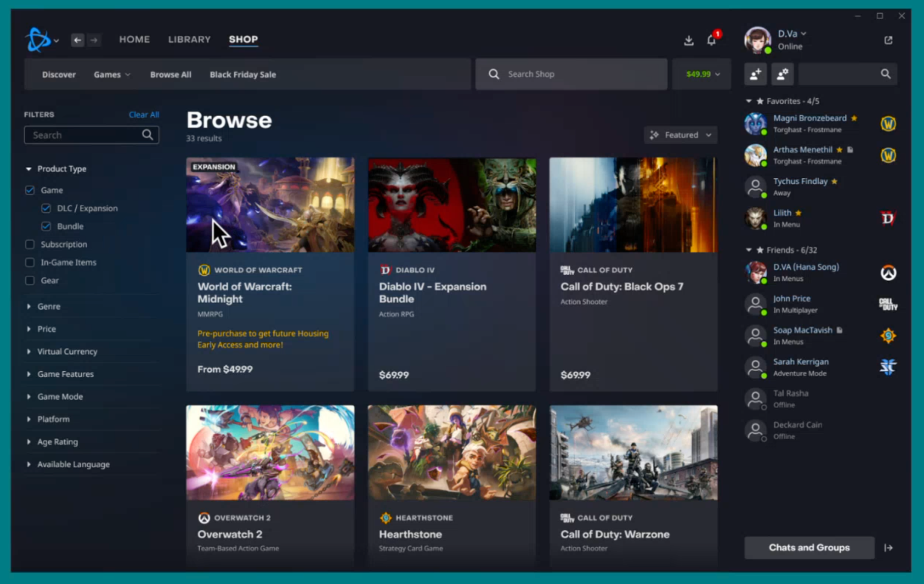Check the Gear checkbox
The width and height of the screenshot is (924, 584).
pos(30,281)
